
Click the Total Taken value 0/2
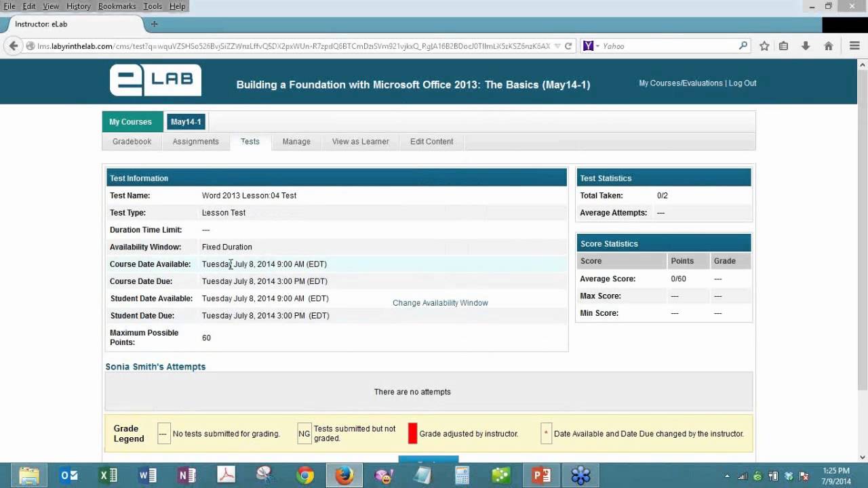[663, 196]
